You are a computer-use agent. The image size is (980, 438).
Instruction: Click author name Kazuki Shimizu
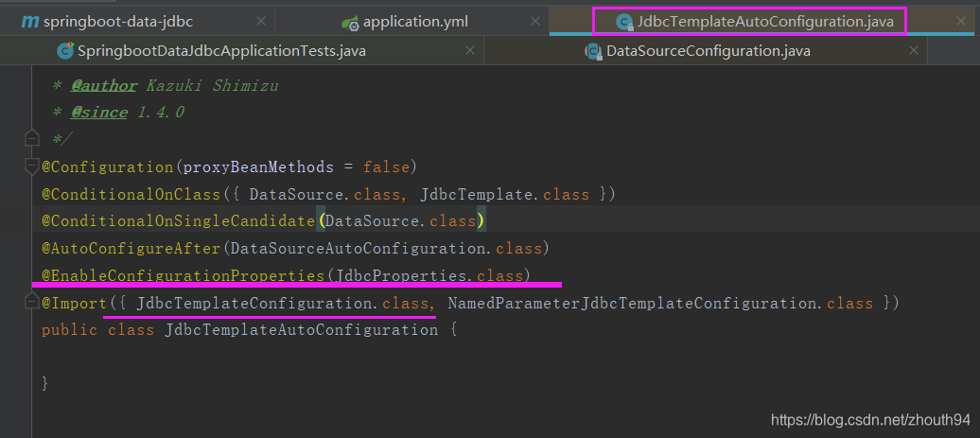tap(212, 85)
